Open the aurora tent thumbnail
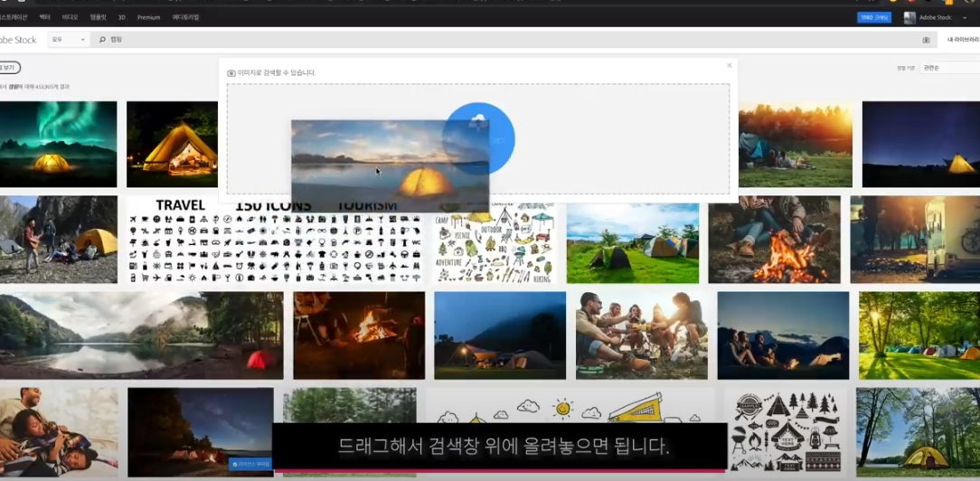Image resolution: width=980 pixels, height=481 pixels. pos(59,144)
